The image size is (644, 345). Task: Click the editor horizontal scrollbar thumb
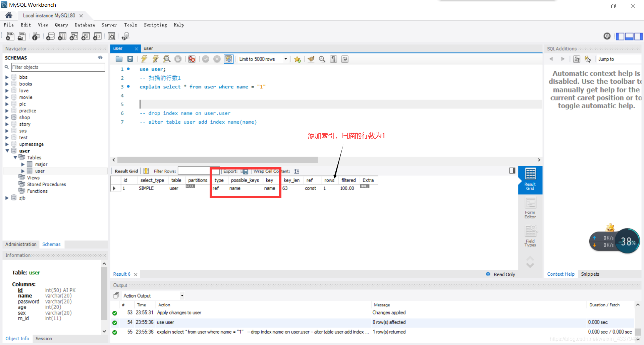coord(217,160)
